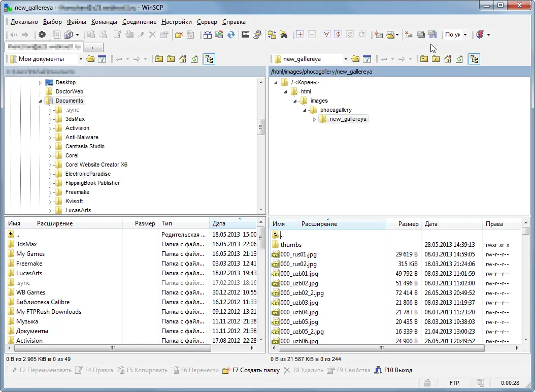Open the preferences gear icon in toolbar
Viewport: 535px width, 392px height.
pyautogui.click(x=42, y=35)
